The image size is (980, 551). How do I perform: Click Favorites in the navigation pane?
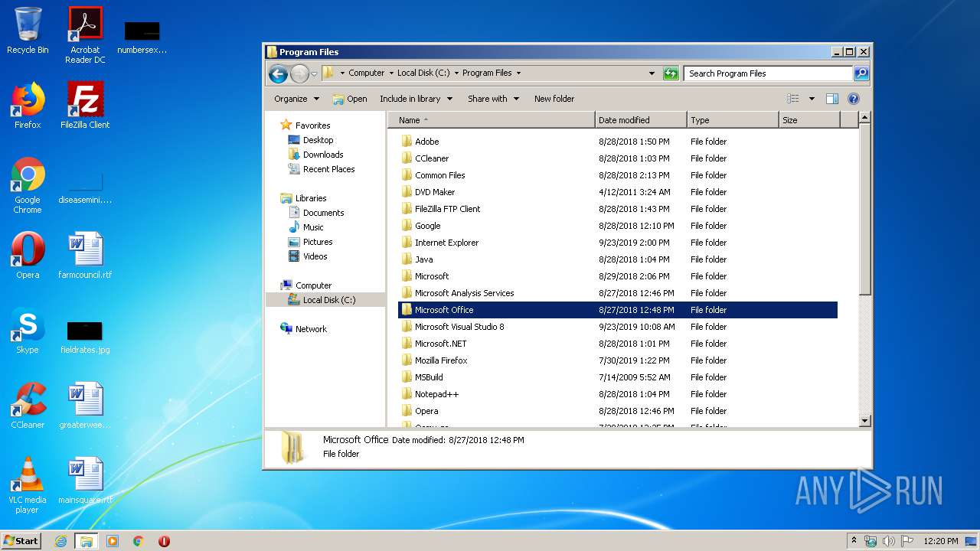point(312,126)
